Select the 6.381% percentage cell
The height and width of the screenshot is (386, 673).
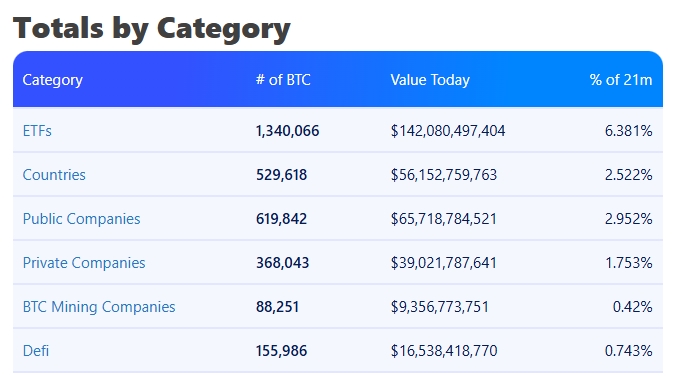(x=629, y=131)
